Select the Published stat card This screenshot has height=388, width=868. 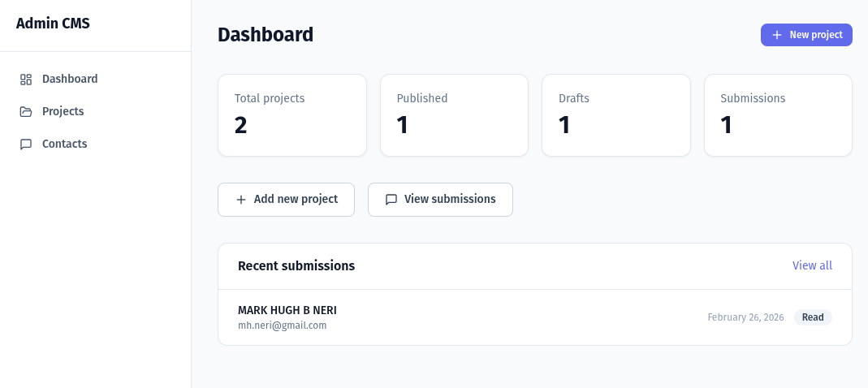454,115
